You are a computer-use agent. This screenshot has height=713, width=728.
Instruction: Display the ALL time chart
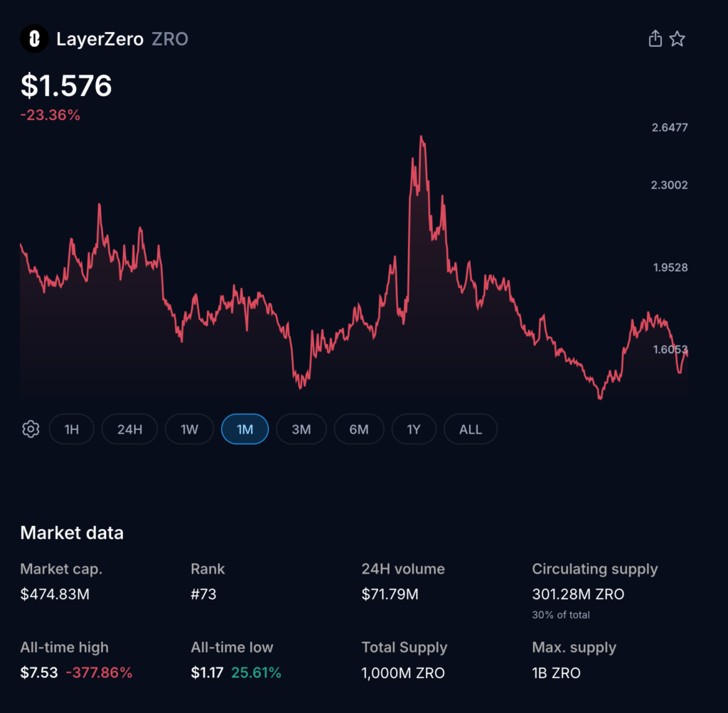pos(470,429)
